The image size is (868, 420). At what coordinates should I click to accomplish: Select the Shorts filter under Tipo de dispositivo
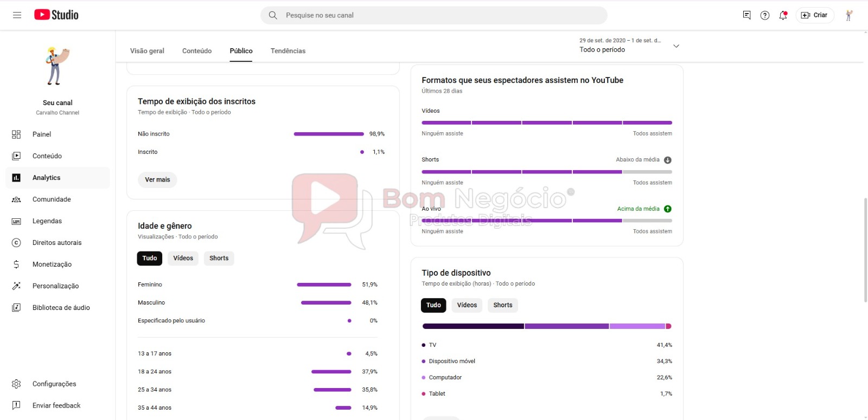click(x=503, y=305)
